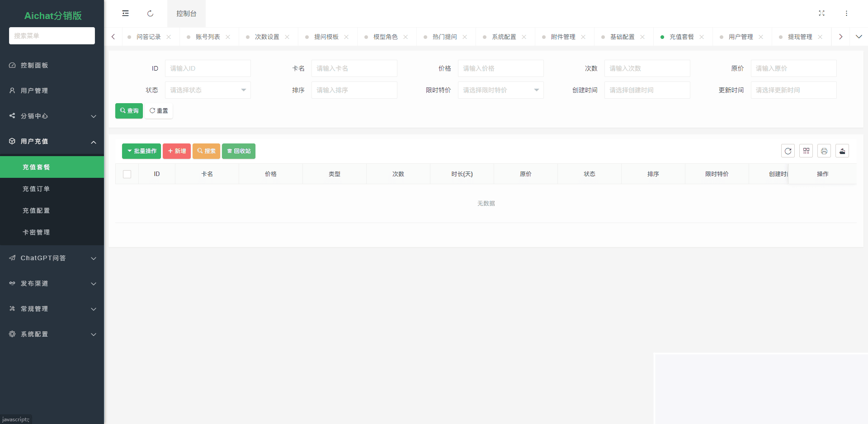Open the column display settings icon
This screenshot has height=424, width=868.
(806, 151)
